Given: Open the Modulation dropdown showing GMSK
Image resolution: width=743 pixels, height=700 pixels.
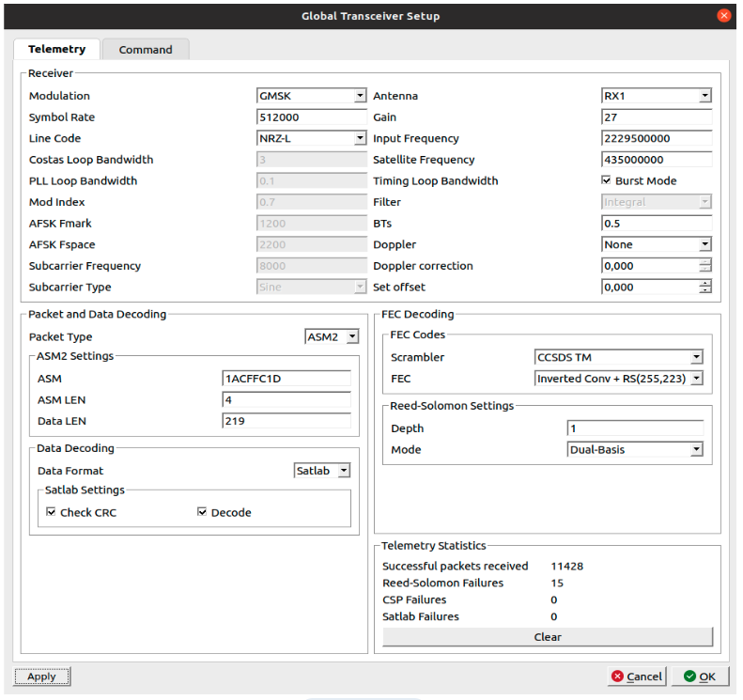Looking at the screenshot, I should [x=311, y=96].
